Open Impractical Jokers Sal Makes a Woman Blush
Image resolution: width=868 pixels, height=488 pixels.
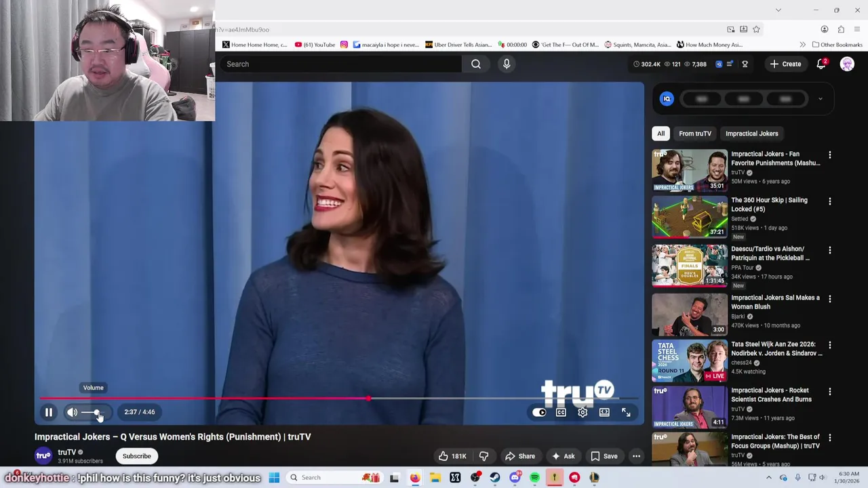[775, 302]
